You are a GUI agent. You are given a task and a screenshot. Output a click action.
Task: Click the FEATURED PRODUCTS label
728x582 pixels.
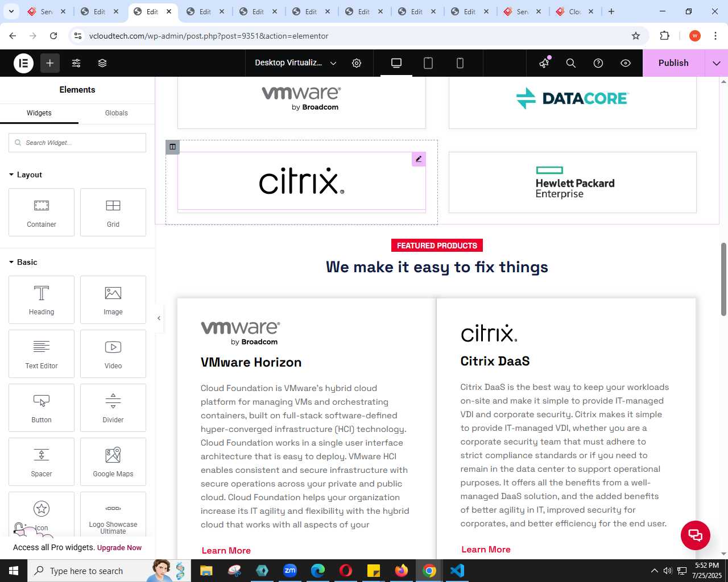[x=437, y=246]
